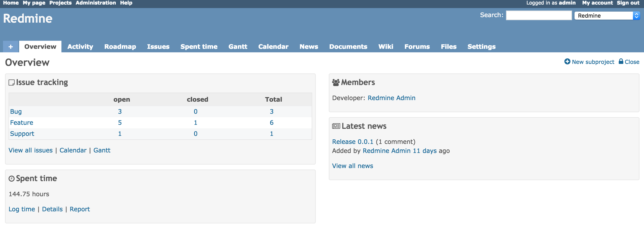
Task: Click open Support count 1
Action: click(x=120, y=134)
